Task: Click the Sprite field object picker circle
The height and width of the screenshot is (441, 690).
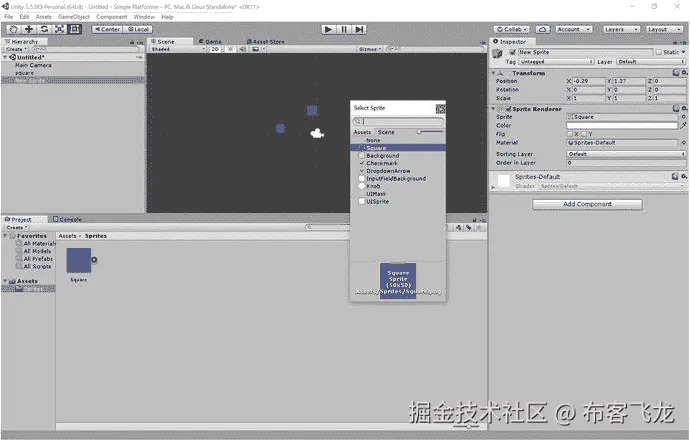Action: tap(684, 117)
